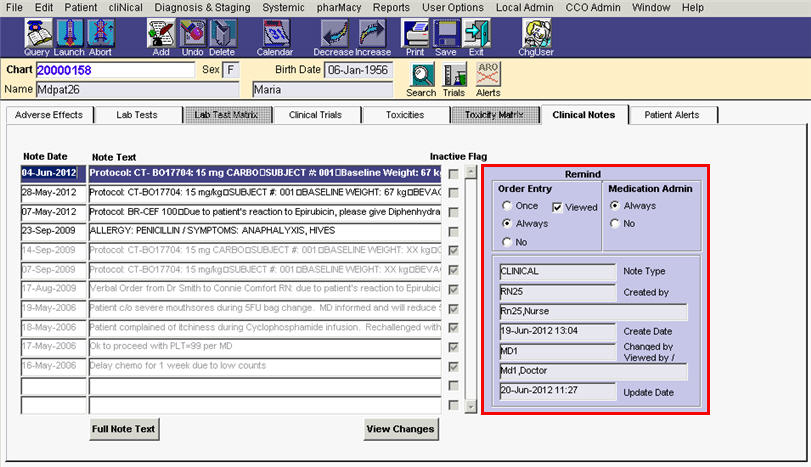This screenshot has height=467, width=811.
Task: Open the ARO Alerts icon
Action: coord(488,79)
